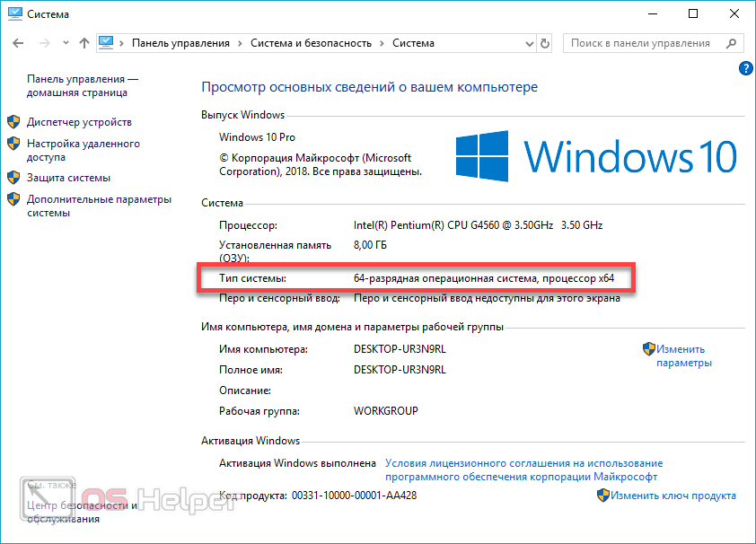Viewport: 756px width, 544px height.
Task: Click Имя компьютера value DESKTOP-UR3N9RL
Action: coord(400,349)
